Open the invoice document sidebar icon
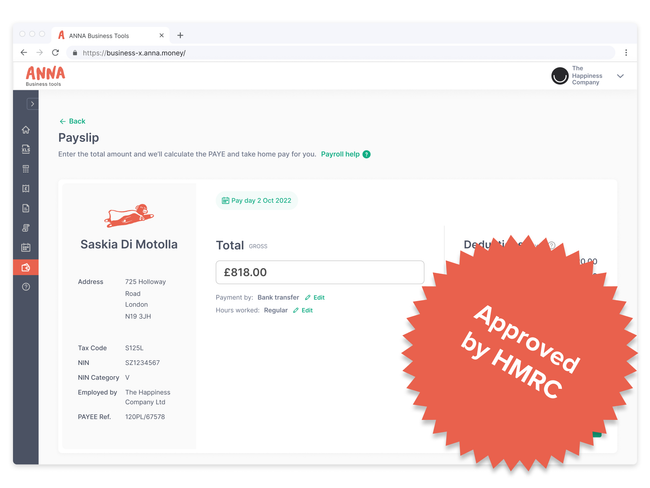This screenshot has width=650, height=488. (x=26, y=208)
